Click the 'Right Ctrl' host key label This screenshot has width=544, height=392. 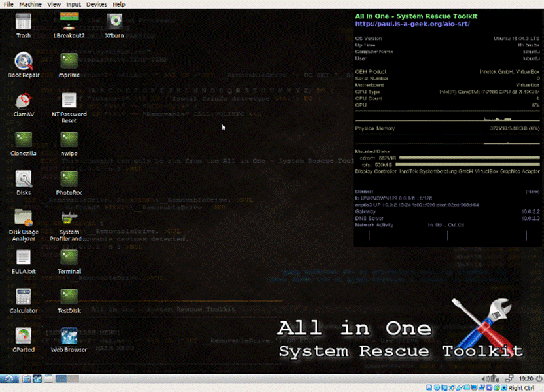(x=522, y=388)
